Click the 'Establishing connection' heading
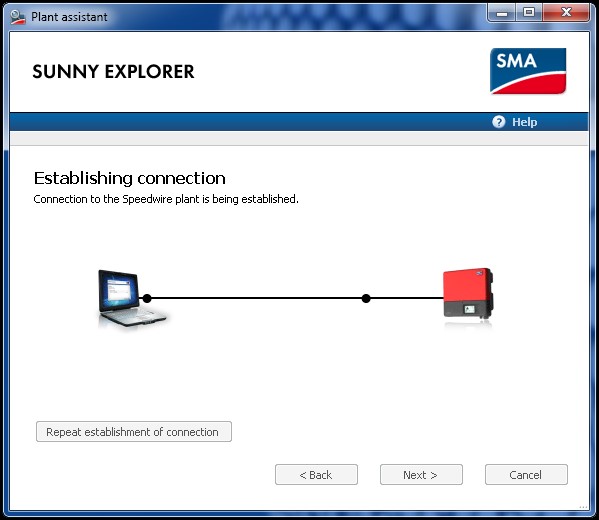599x520 pixels. pos(130,178)
